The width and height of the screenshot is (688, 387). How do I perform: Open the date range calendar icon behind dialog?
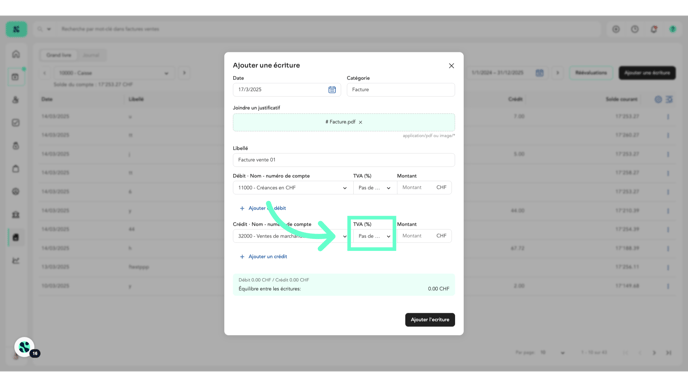tap(540, 73)
